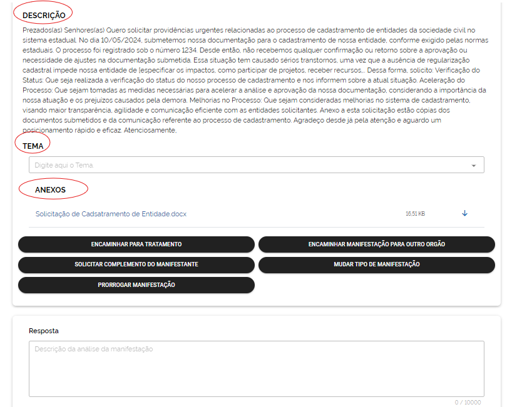Focus the Resposta text area
The image size is (532, 407).
[256, 369]
